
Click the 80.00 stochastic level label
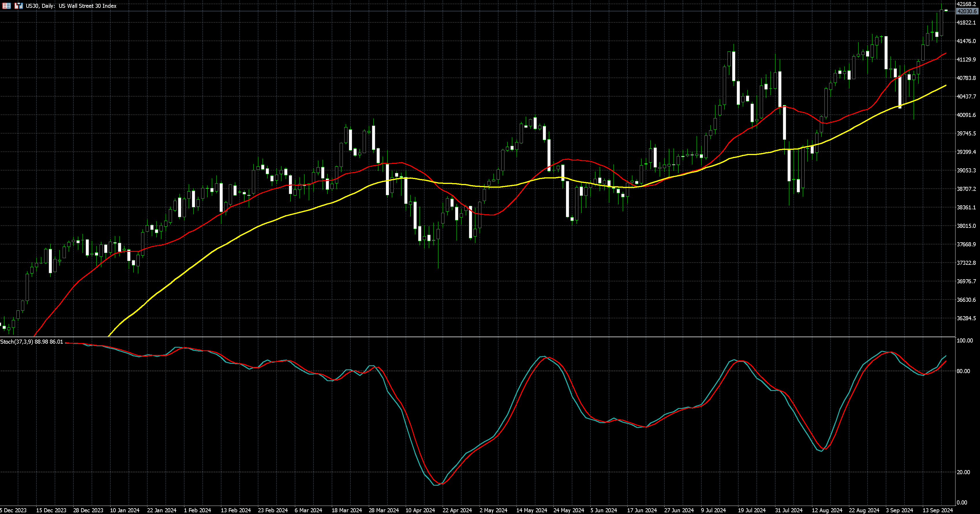[963, 371]
